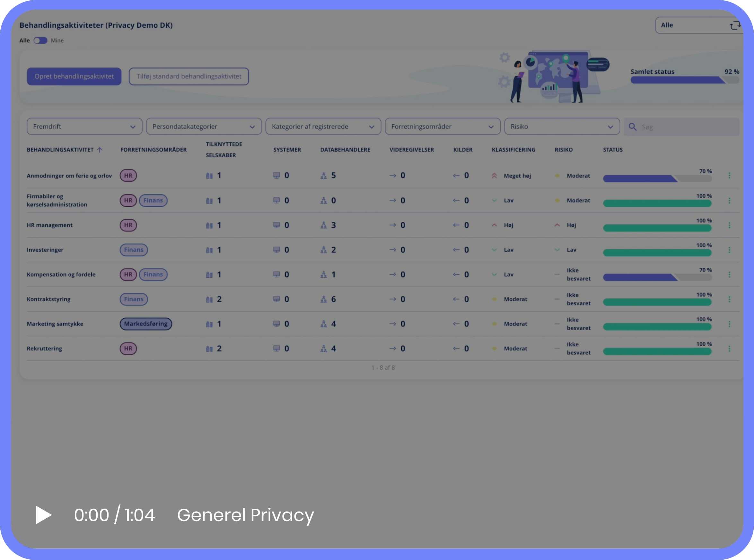754x560 pixels.
Task: Open the Risiko filter dropdown
Action: (x=562, y=126)
